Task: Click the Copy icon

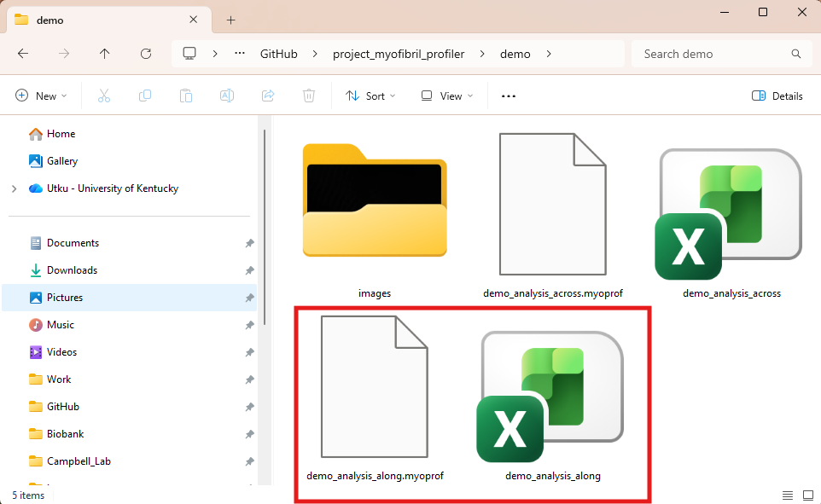Action: coord(145,96)
